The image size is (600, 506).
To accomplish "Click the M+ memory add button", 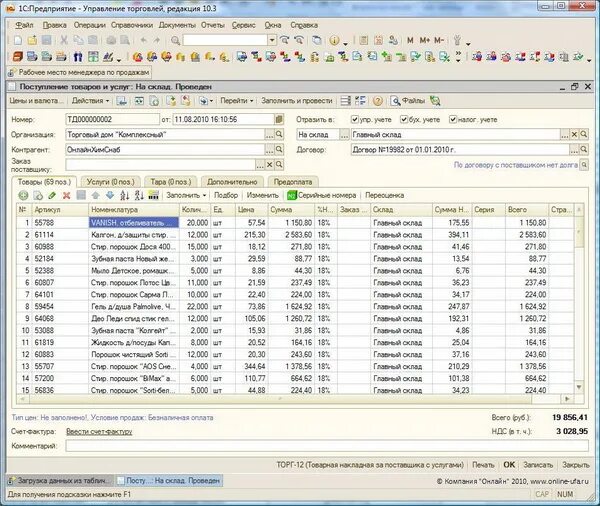I will [424, 40].
